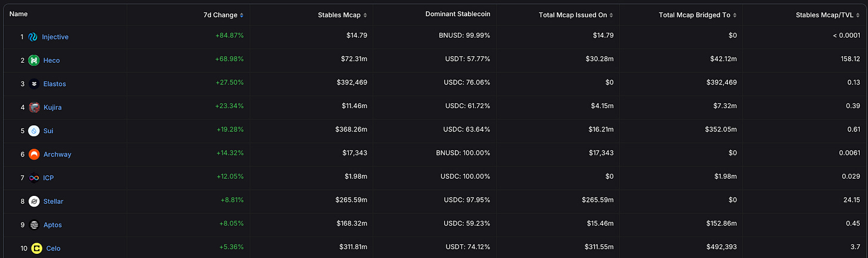Click the green Heco logo icon
The height and width of the screenshot is (258, 868).
pos(34,60)
